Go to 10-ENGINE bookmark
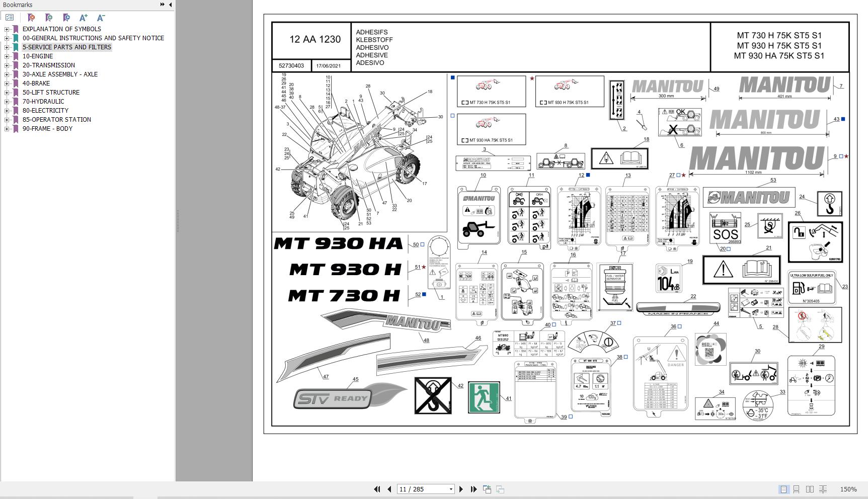Image resolution: width=868 pixels, height=499 pixels. [37, 56]
